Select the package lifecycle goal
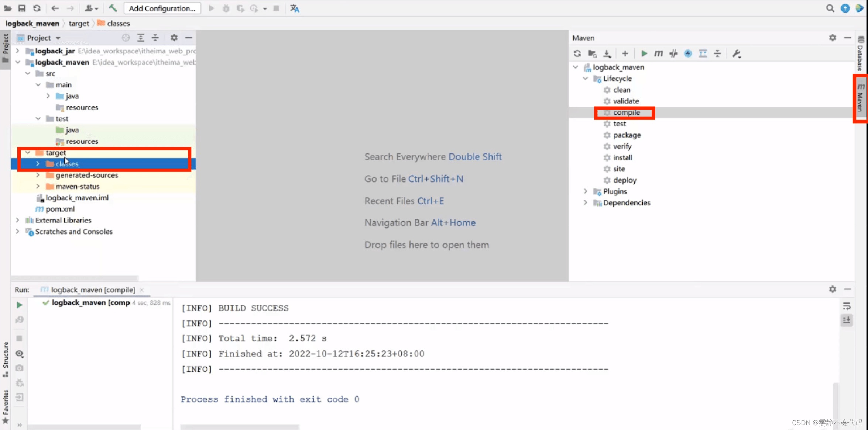Screen dimensions: 868x430 tap(627, 135)
